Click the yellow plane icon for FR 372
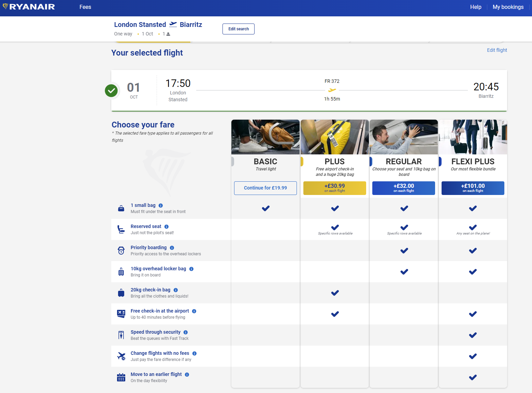 click(x=332, y=90)
